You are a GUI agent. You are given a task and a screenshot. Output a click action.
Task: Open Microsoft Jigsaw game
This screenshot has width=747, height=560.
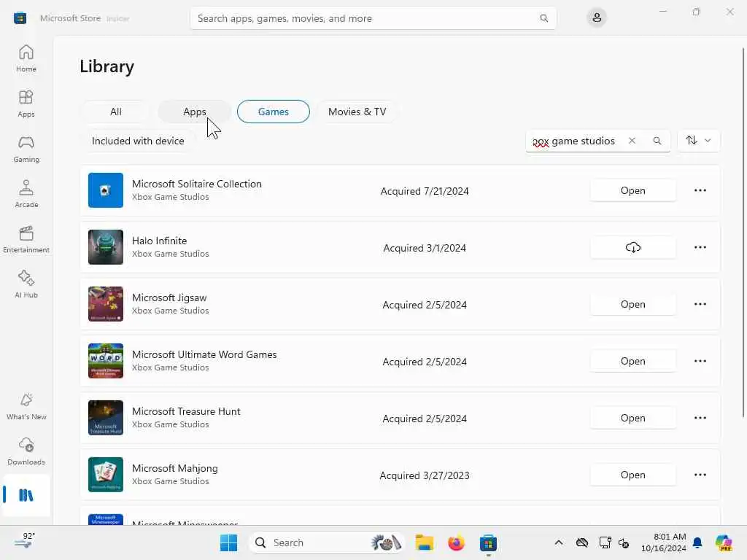[632, 304]
